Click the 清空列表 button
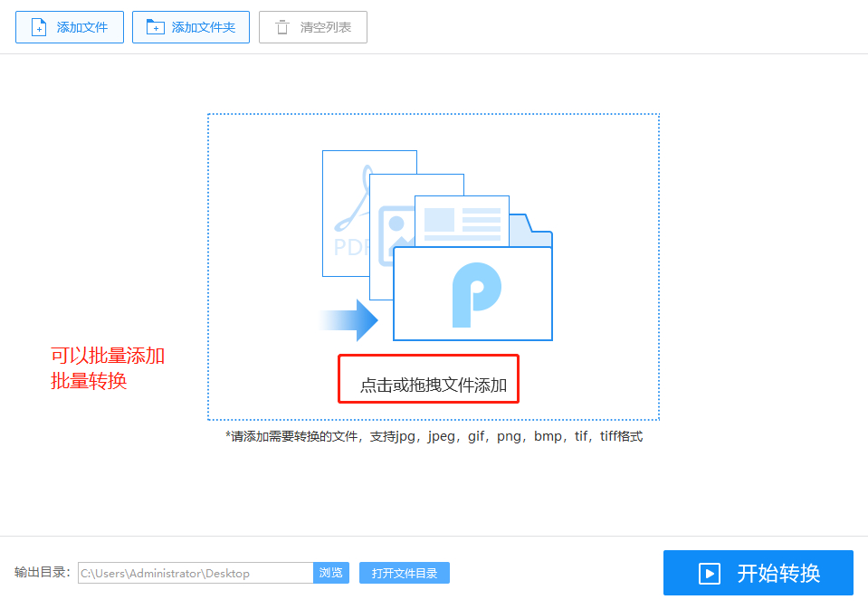This screenshot has height=609, width=868. [x=313, y=27]
